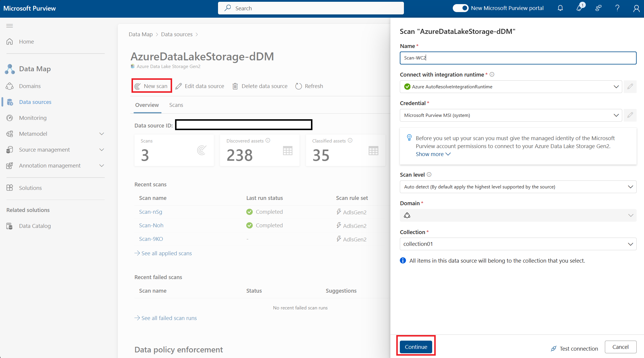644x358 pixels.
Task: Click the Delete data source icon
Action: click(236, 86)
